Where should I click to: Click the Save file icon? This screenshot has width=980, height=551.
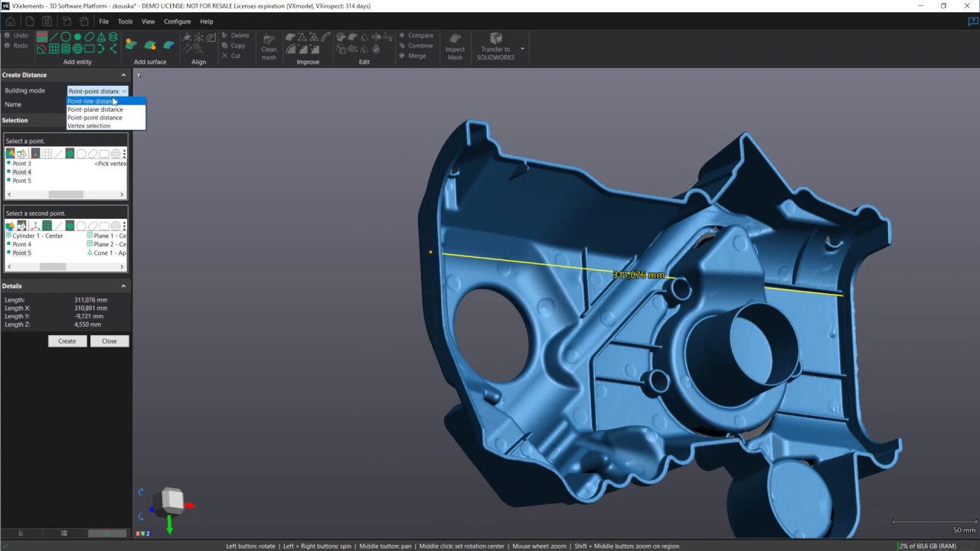click(x=47, y=21)
